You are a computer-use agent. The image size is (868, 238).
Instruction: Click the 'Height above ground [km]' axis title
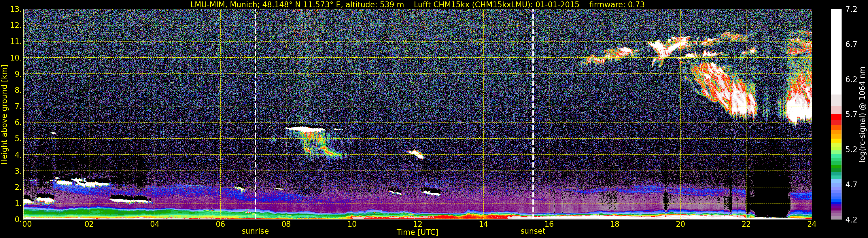(4, 114)
